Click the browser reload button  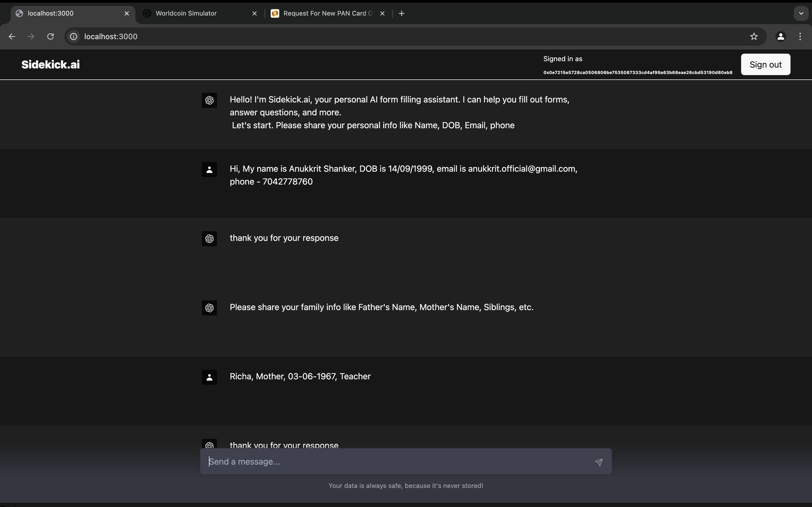(50, 36)
